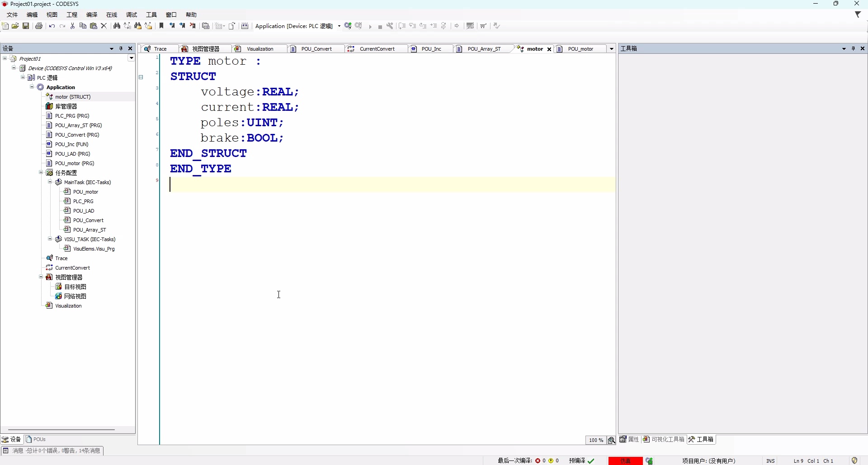Click the Login gear icon
868x465 pixels.
[x=348, y=26]
